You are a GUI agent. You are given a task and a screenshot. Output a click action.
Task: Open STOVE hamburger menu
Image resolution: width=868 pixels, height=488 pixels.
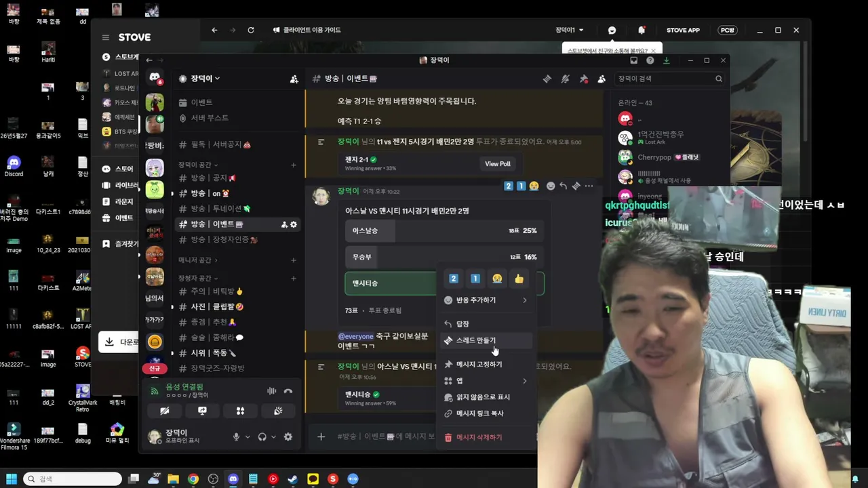106,37
